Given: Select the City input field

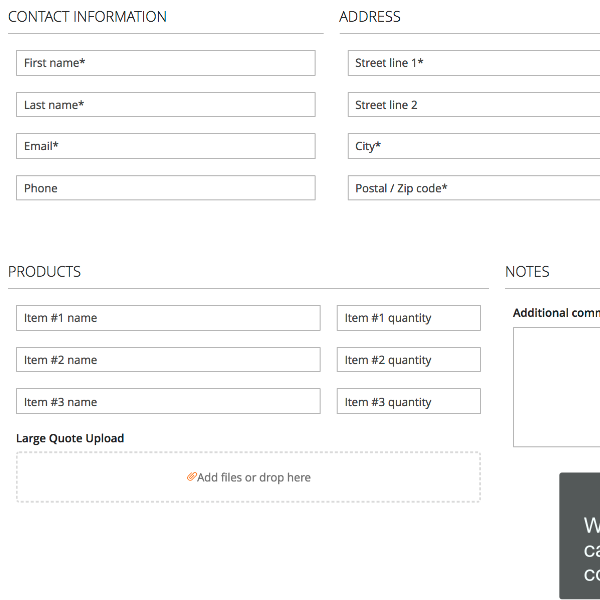Looking at the screenshot, I should coord(474,146).
